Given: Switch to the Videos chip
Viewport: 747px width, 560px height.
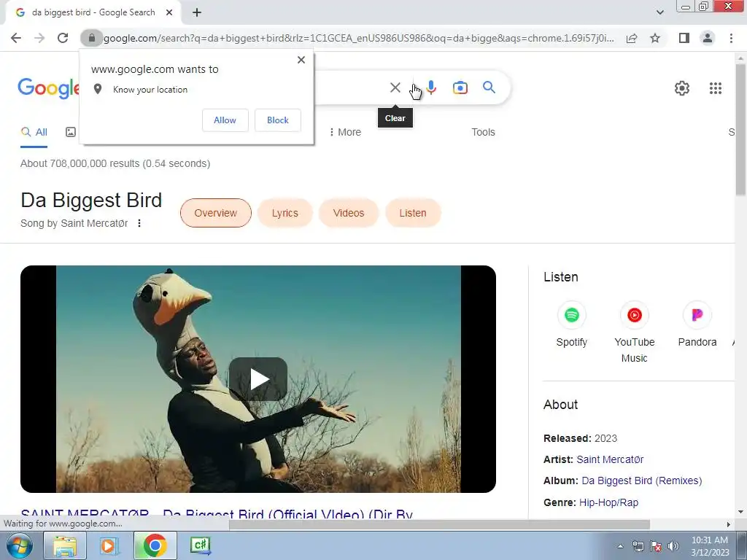Looking at the screenshot, I should pyautogui.click(x=349, y=213).
